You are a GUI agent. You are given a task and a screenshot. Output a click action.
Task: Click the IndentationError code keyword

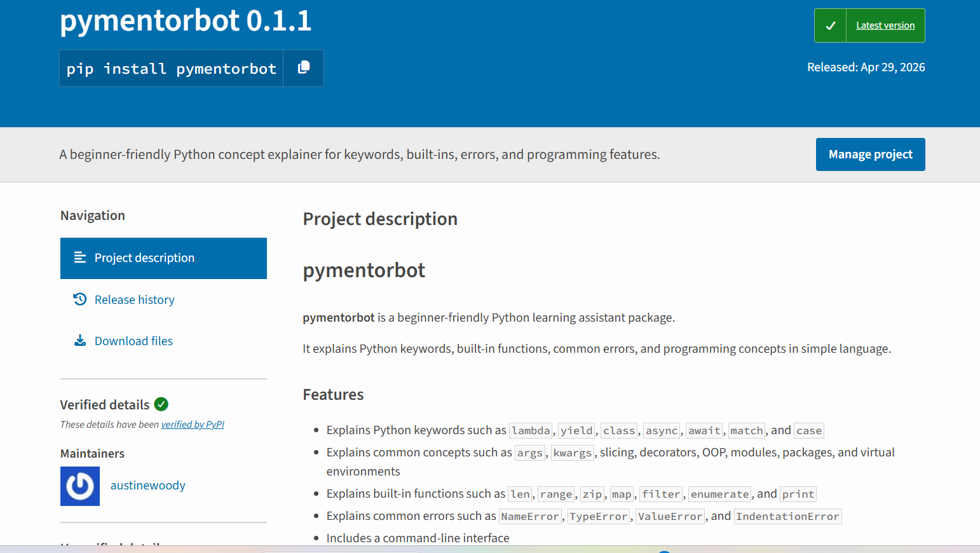point(788,517)
